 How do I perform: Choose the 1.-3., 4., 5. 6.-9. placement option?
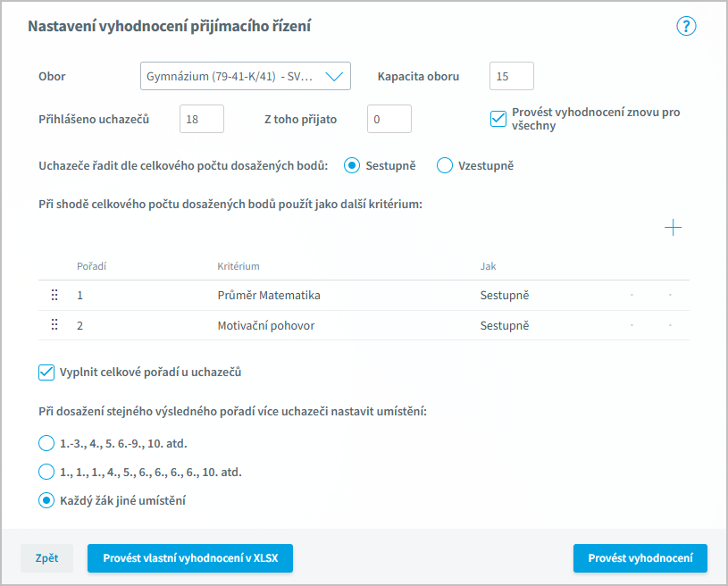coord(46,443)
